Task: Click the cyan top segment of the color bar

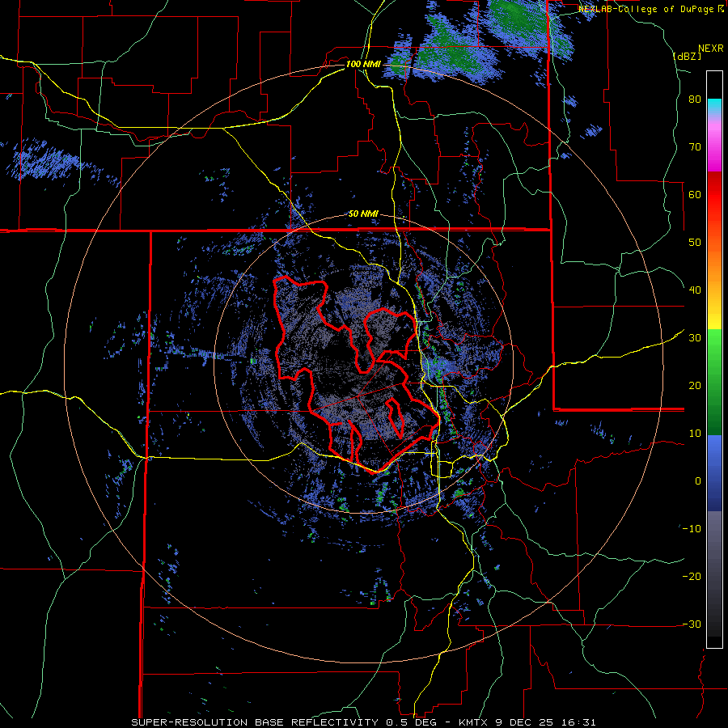Action: [x=714, y=106]
